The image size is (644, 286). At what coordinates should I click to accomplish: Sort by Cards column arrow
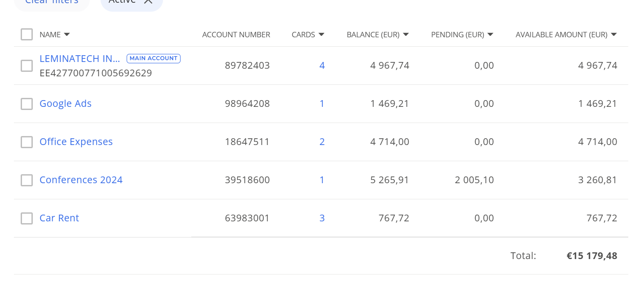tap(321, 35)
